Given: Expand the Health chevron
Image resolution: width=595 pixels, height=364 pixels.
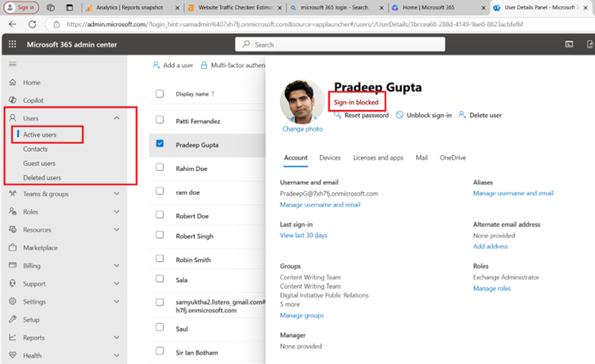Looking at the screenshot, I should [x=116, y=355].
